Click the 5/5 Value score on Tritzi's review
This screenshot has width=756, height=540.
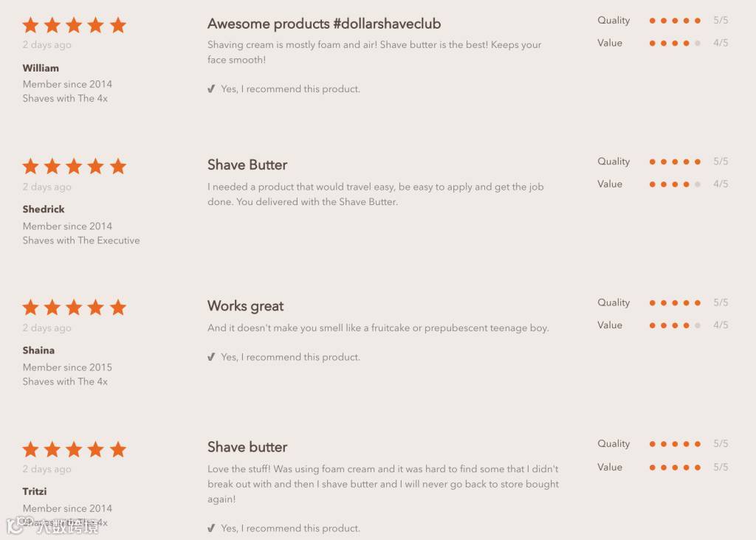pyautogui.click(x=721, y=467)
